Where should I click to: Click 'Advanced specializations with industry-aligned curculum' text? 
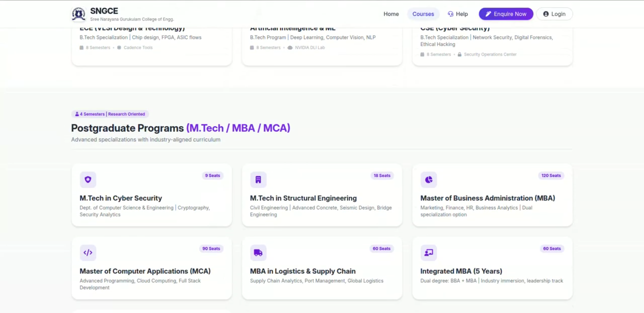[146, 139]
